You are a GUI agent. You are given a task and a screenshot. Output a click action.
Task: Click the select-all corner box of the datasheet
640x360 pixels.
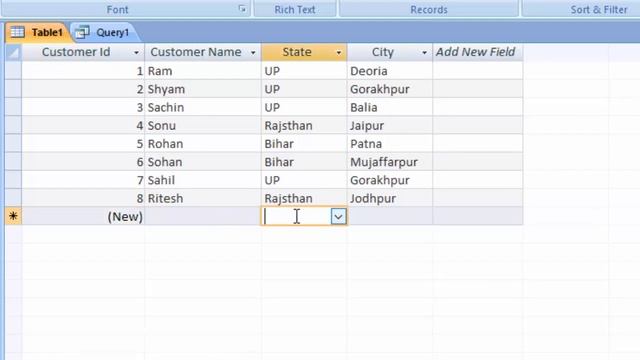13,52
